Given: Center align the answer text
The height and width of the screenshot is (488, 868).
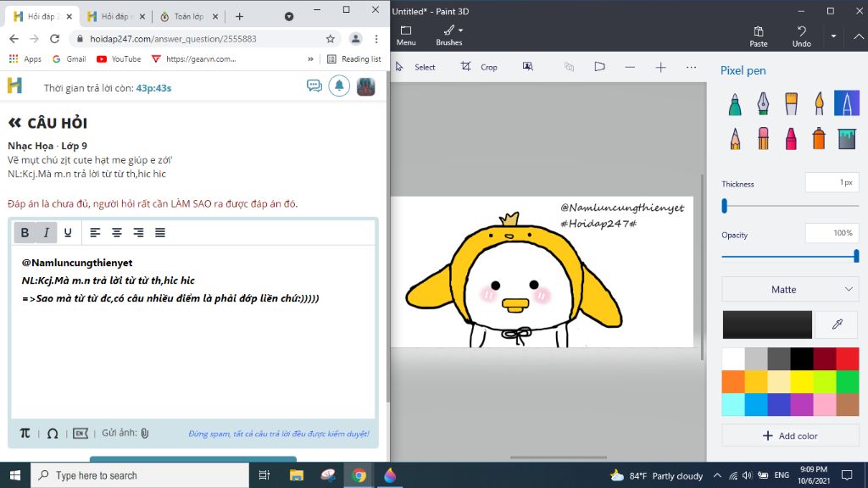Looking at the screenshot, I should pyautogui.click(x=117, y=233).
